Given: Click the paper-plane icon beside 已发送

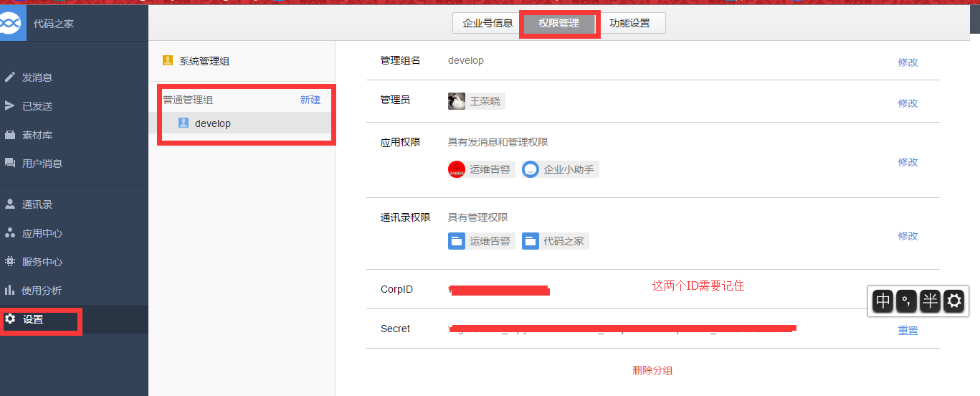Looking at the screenshot, I should tap(10, 105).
